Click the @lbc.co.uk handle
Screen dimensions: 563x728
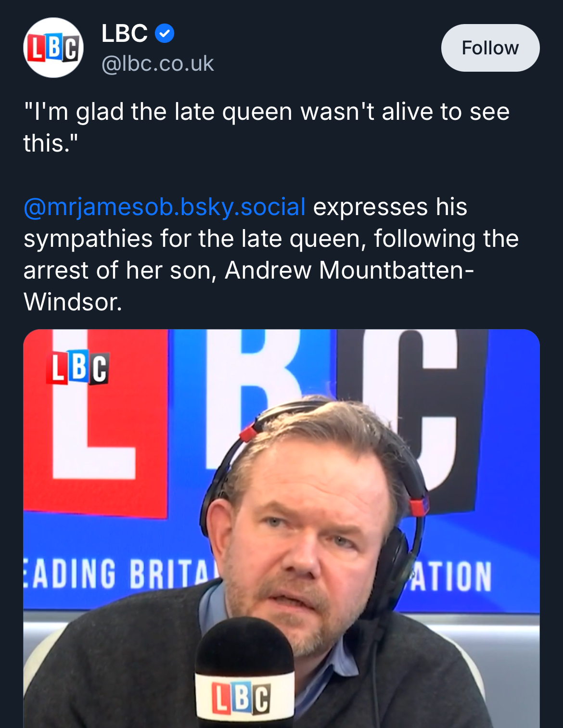click(x=157, y=64)
